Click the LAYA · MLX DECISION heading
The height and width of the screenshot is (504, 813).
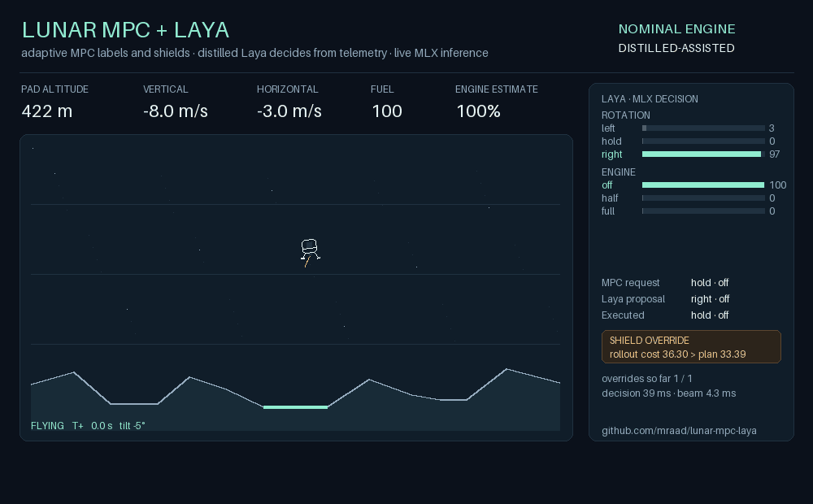point(650,99)
